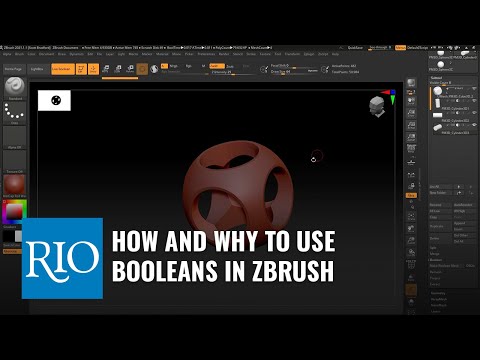This screenshot has width=480, height=360.
Task: Click the sphere sculptris icon in top shelf
Action: tap(154, 69)
